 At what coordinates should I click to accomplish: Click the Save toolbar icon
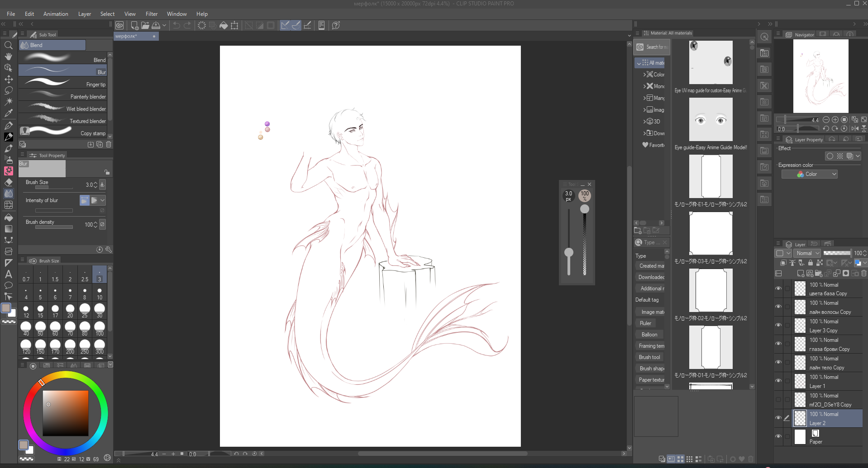(x=156, y=25)
